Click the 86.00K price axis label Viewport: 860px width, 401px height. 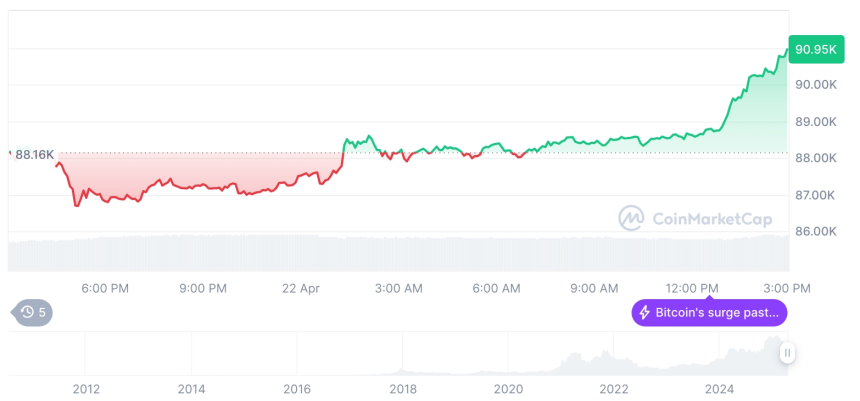[816, 231]
